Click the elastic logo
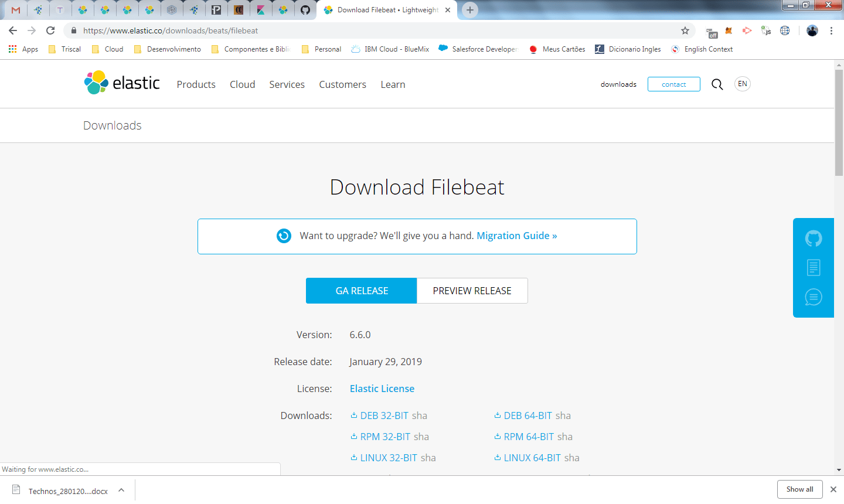Image resolution: width=844 pixels, height=504 pixels. [122, 83]
